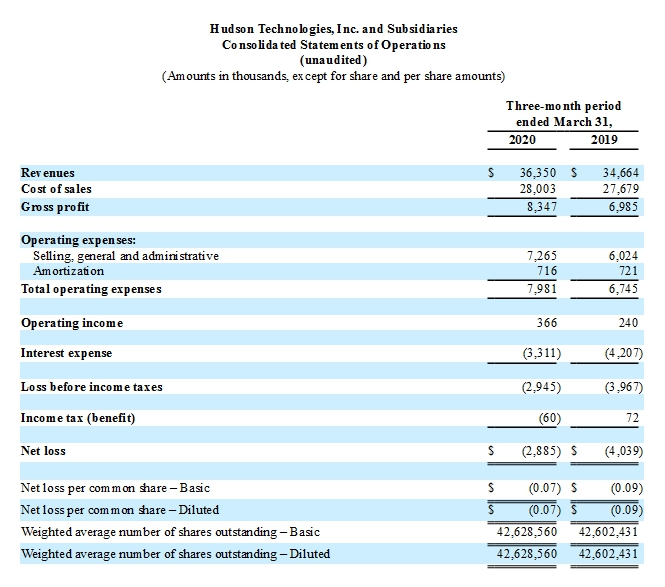This screenshot has width=665, height=587.
Task: Select the Revenues row label
Action: click(x=48, y=173)
